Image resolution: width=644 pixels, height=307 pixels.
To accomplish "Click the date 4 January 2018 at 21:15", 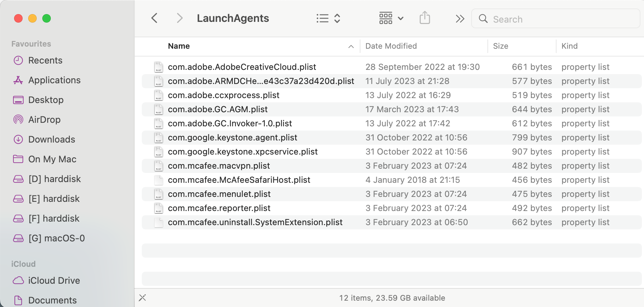I will click(413, 180).
